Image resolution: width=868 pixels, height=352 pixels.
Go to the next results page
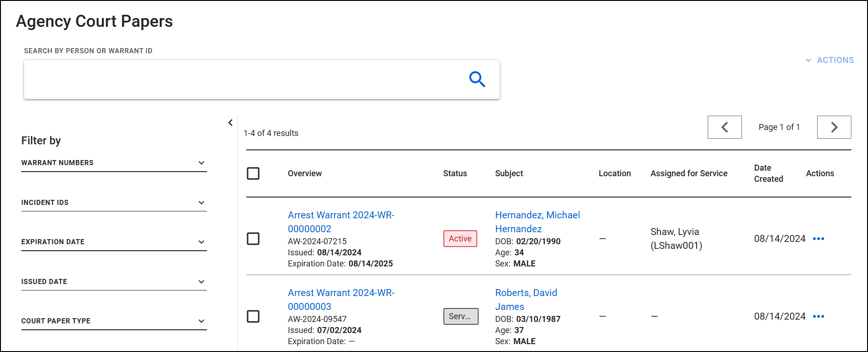point(834,127)
